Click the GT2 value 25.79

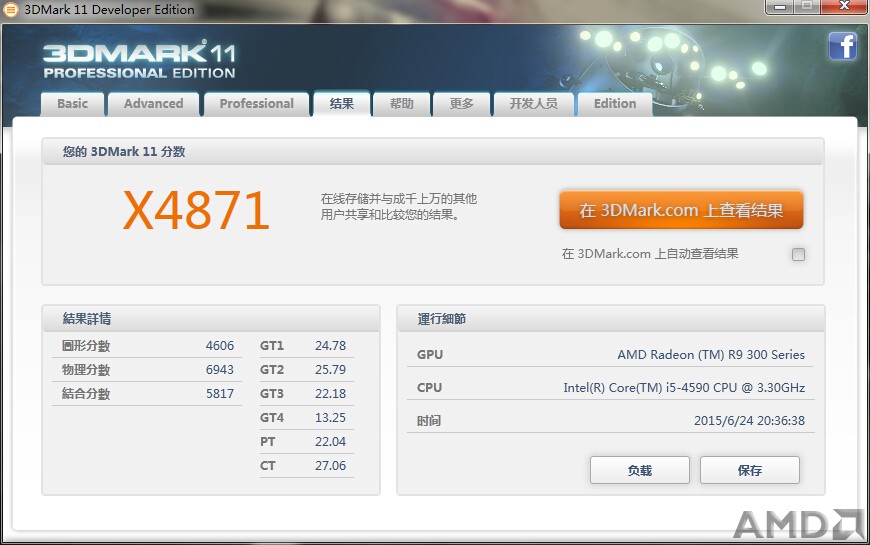click(330, 370)
